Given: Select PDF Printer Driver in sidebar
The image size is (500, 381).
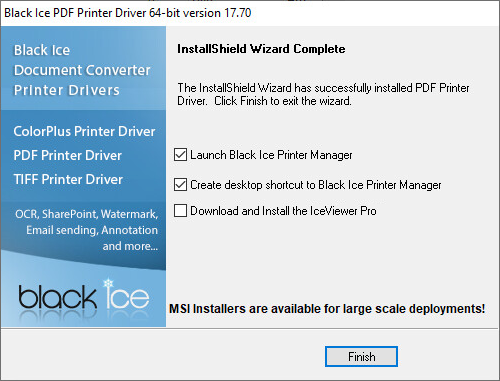Looking at the screenshot, I should click(68, 156).
